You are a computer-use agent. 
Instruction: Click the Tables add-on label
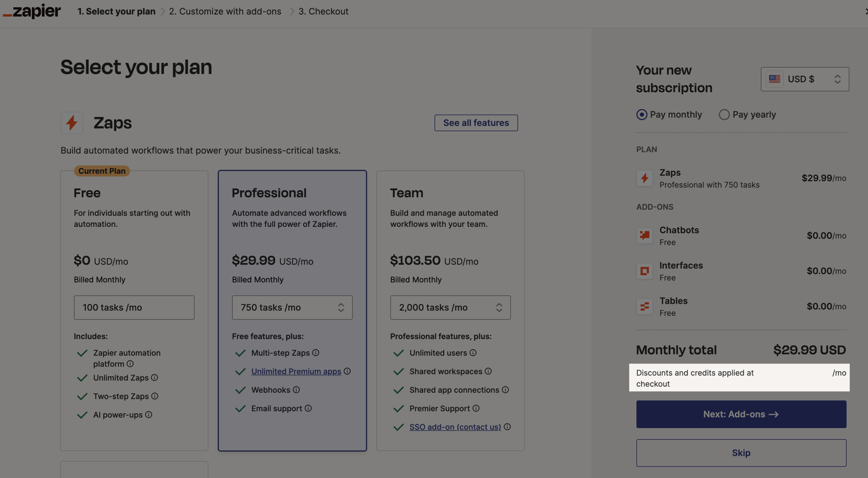[673, 301]
